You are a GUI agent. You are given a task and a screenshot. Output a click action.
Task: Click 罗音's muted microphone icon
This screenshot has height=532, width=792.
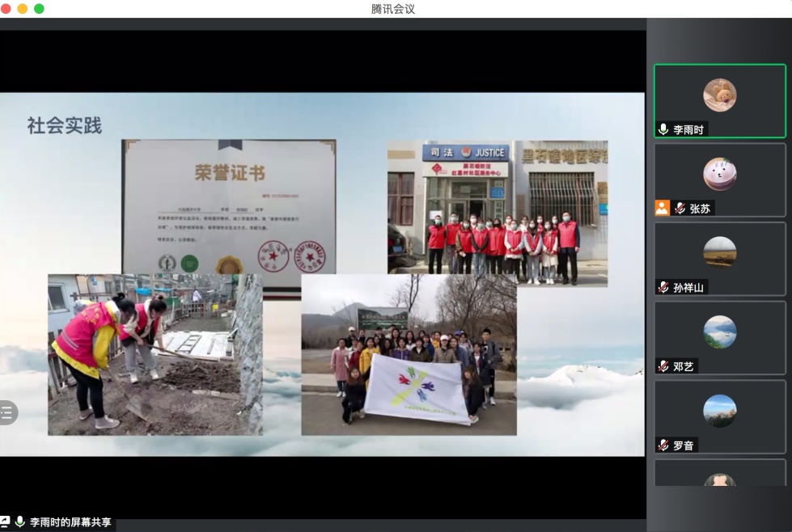tap(663, 445)
